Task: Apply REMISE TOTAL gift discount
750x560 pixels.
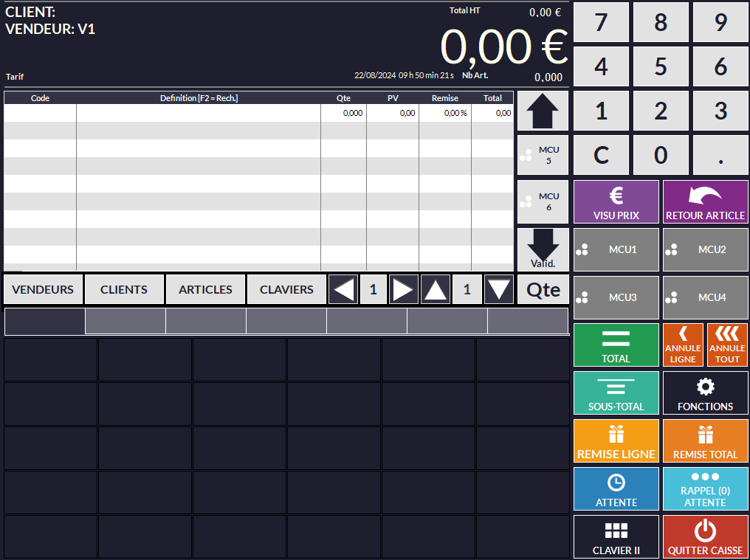Action: (x=705, y=440)
